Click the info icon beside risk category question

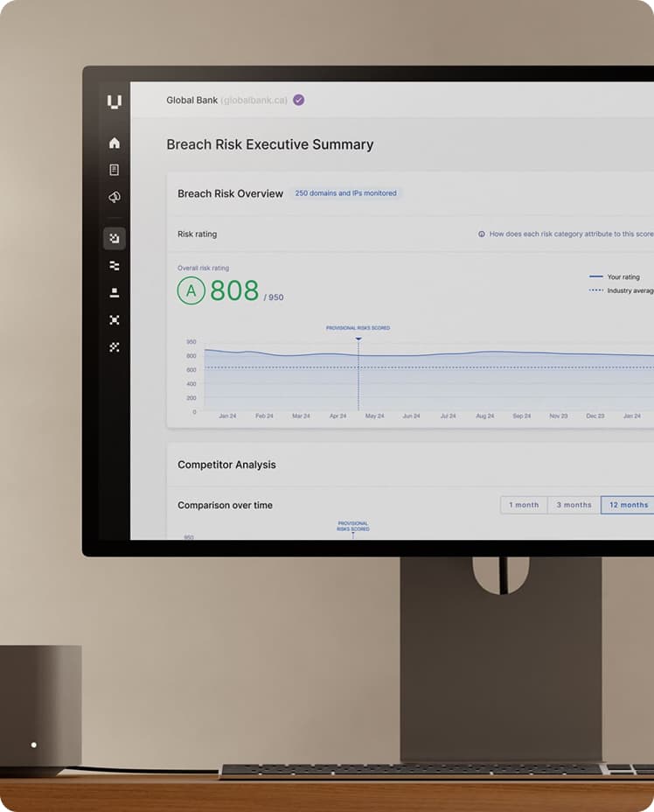[x=481, y=234]
